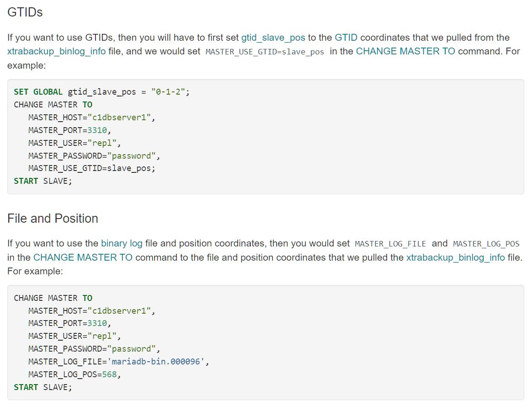Click the MASTER_LOG_POS=568 code line
This screenshot has width=532, height=412.
[x=74, y=375]
